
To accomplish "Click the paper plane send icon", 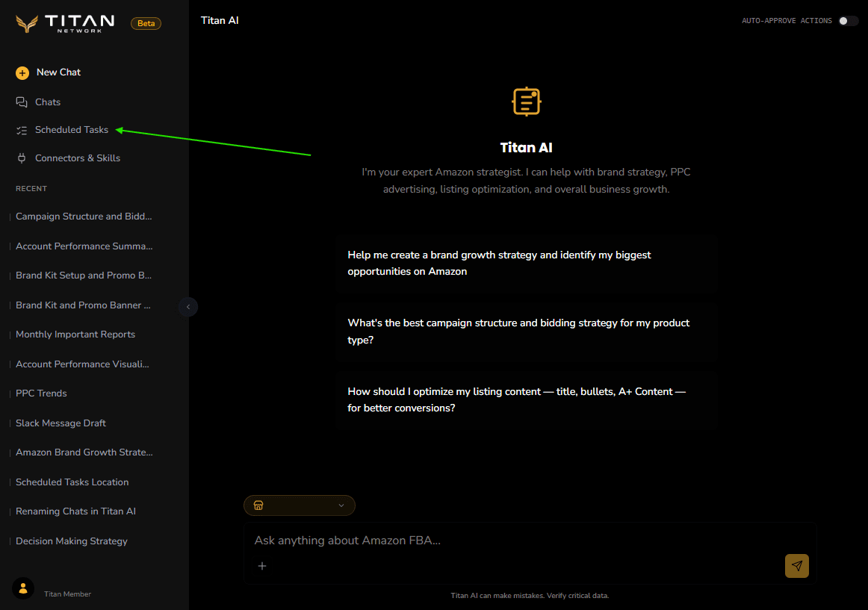I will pyautogui.click(x=796, y=566).
